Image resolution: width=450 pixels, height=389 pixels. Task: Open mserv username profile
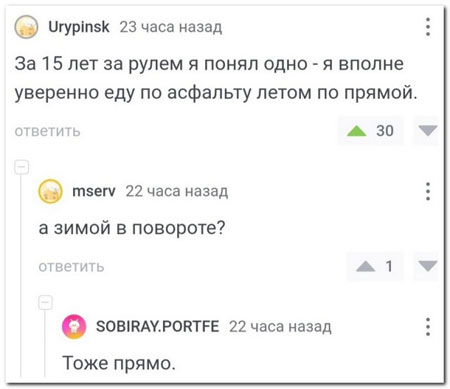tap(94, 191)
